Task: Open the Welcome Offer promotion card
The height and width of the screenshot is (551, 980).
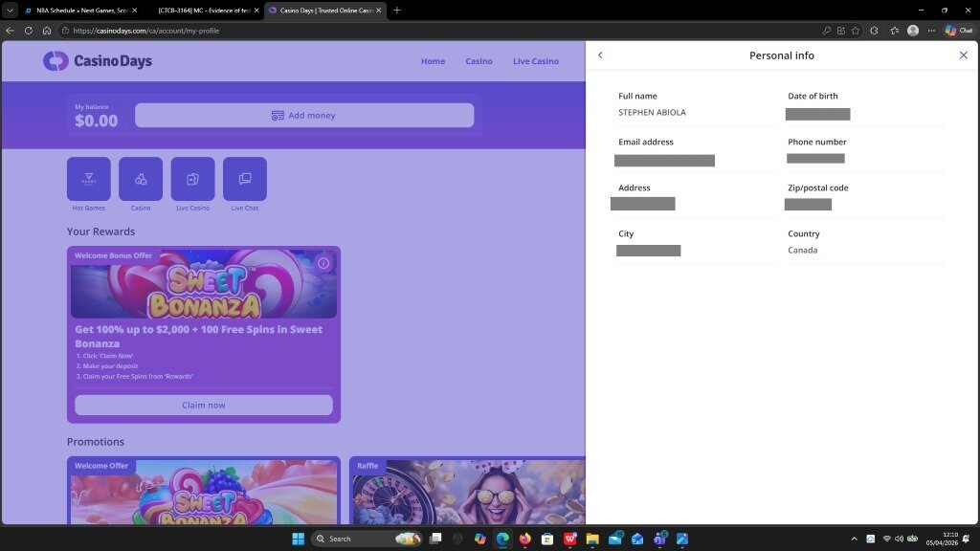Action: point(204,491)
